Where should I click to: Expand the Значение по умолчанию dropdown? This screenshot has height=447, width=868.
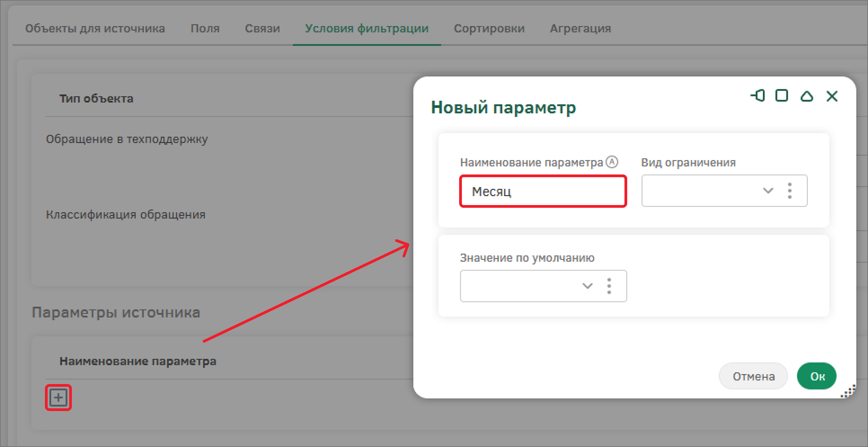coord(588,286)
